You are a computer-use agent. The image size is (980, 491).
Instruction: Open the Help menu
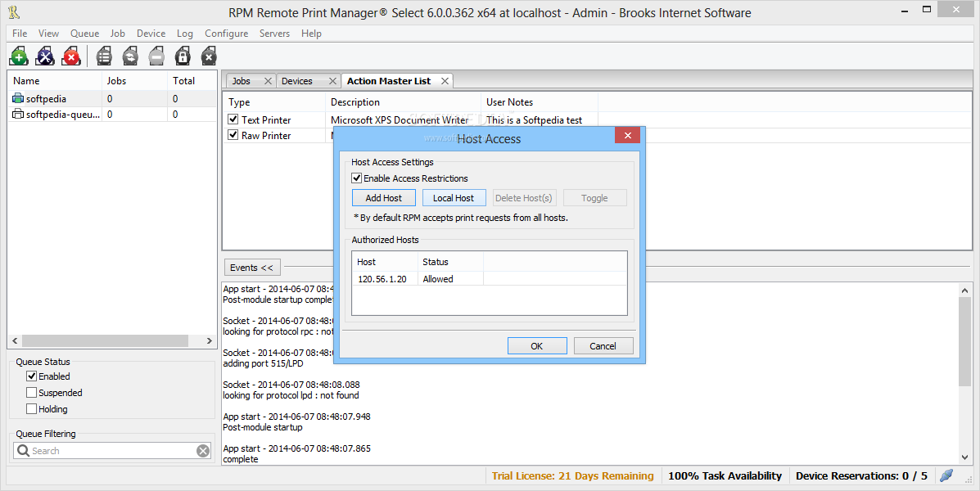click(311, 33)
